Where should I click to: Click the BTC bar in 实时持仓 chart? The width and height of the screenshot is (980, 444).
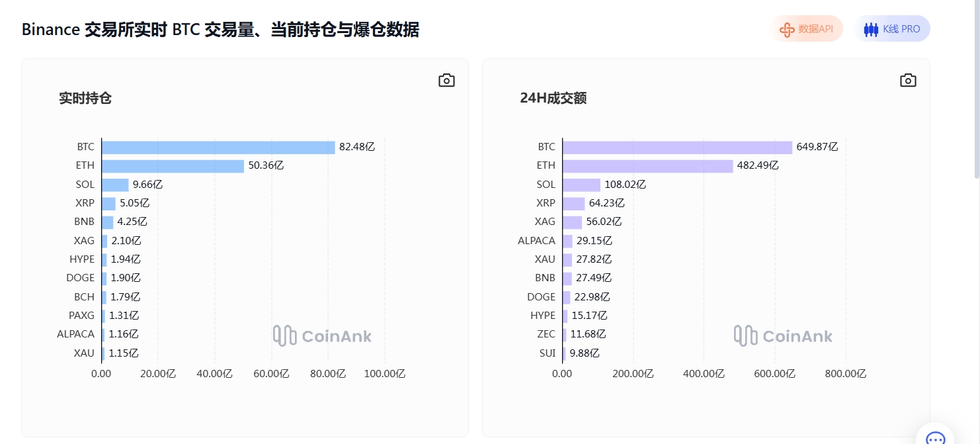tap(218, 147)
